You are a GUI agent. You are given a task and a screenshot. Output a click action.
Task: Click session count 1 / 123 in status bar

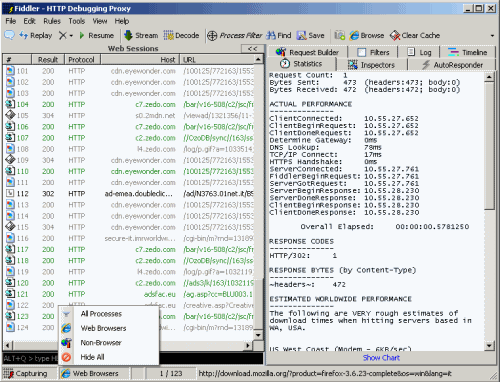[171, 374]
